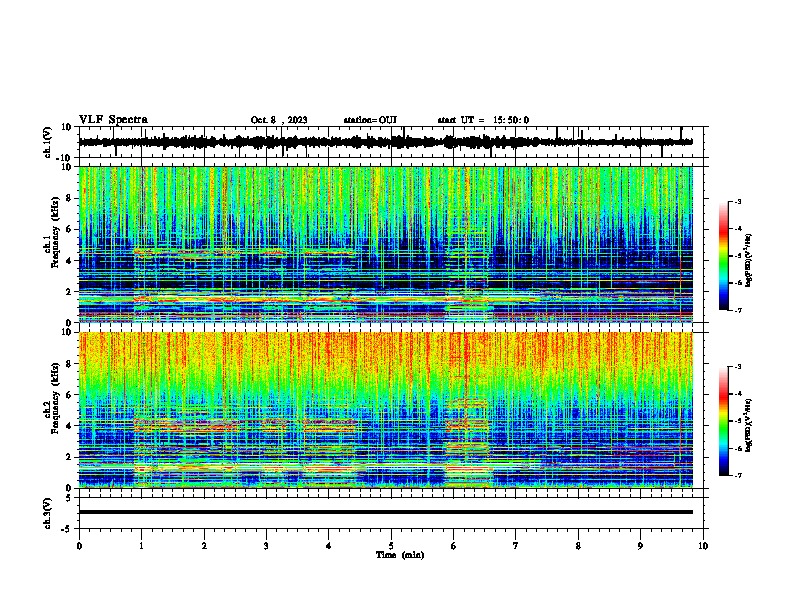Click the time axis tick label '1'

pyautogui.click(x=141, y=546)
